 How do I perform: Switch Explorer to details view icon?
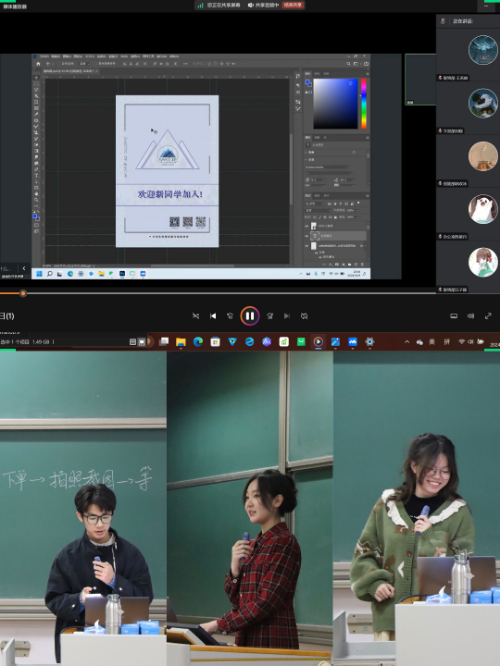133,342
